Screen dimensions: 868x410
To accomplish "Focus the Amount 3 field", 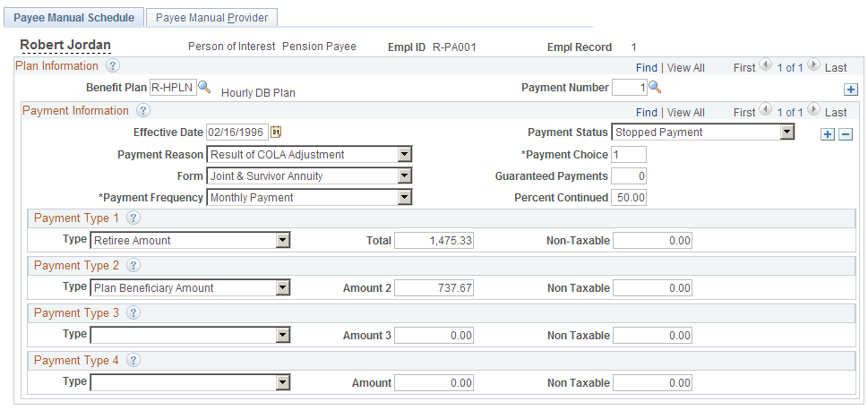I will 434,336.
